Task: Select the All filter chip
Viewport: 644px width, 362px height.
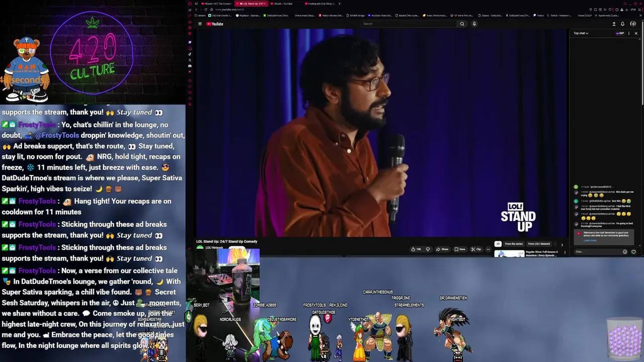Action: (x=498, y=244)
